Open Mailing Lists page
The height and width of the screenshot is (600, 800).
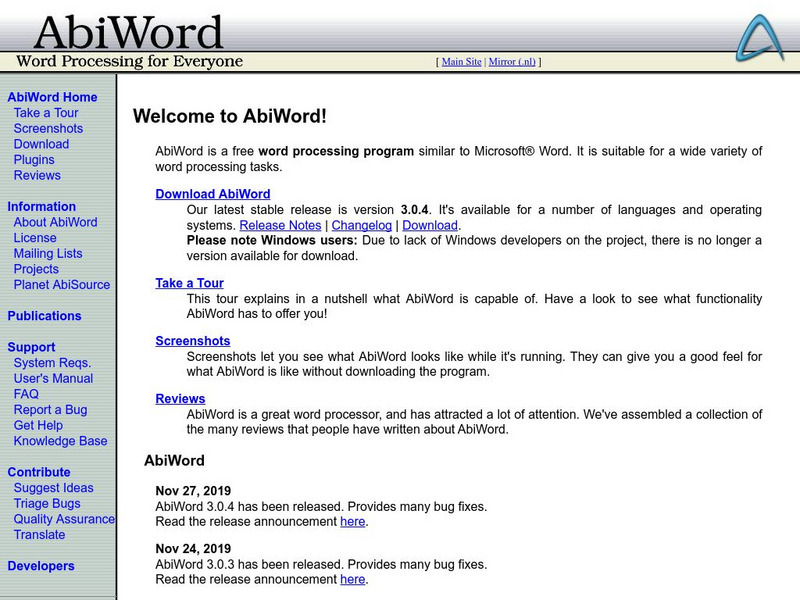(47, 254)
